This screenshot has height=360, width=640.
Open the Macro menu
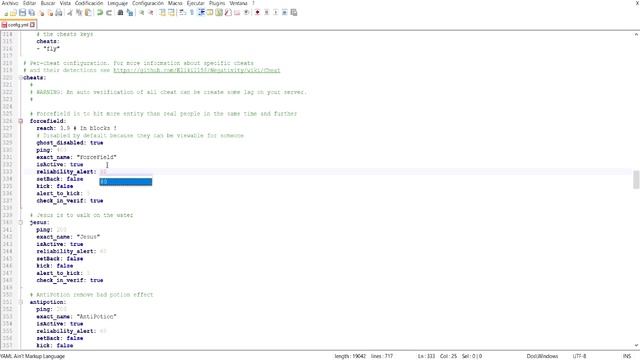coord(175,3)
